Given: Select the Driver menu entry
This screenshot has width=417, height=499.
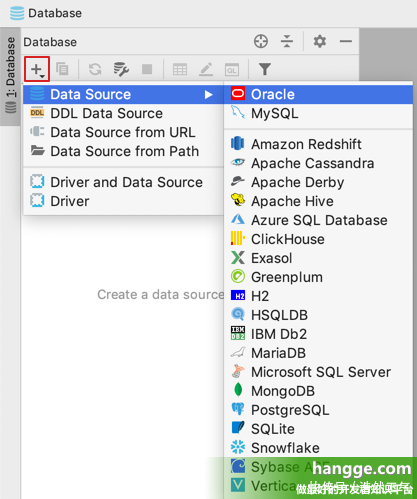Looking at the screenshot, I should (123, 201).
